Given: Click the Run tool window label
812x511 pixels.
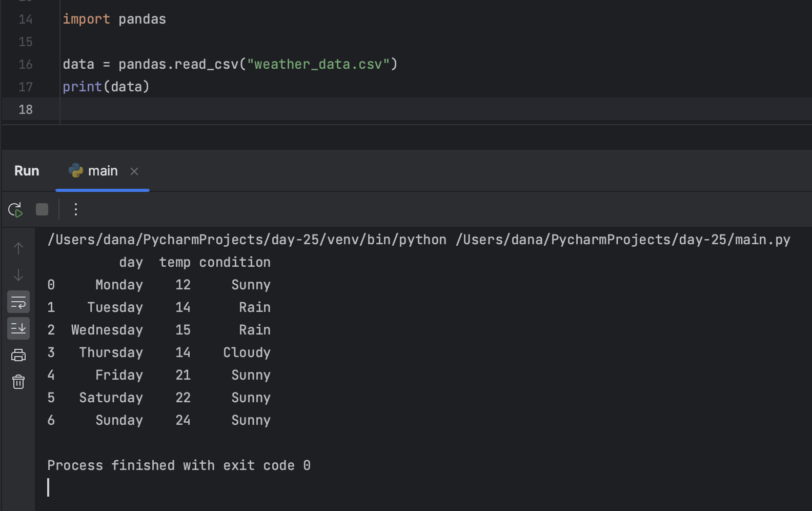Looking at the screenshot, I should point(27,171).
